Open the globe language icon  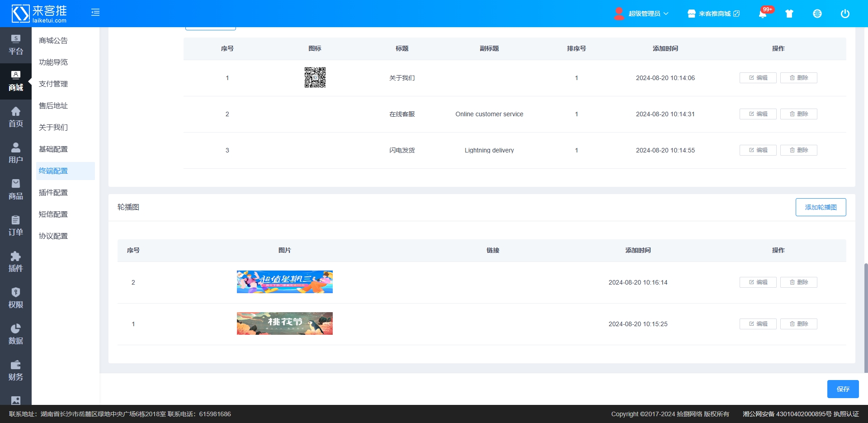click(x=817, y=14)
